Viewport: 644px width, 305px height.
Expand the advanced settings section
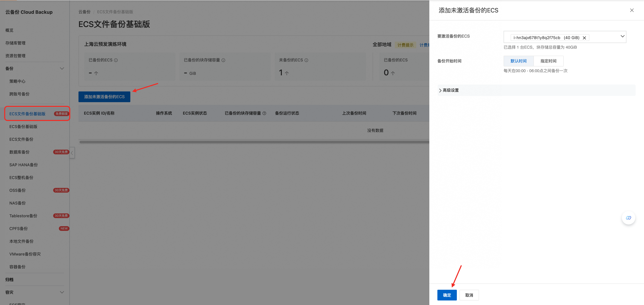(449, 90)
